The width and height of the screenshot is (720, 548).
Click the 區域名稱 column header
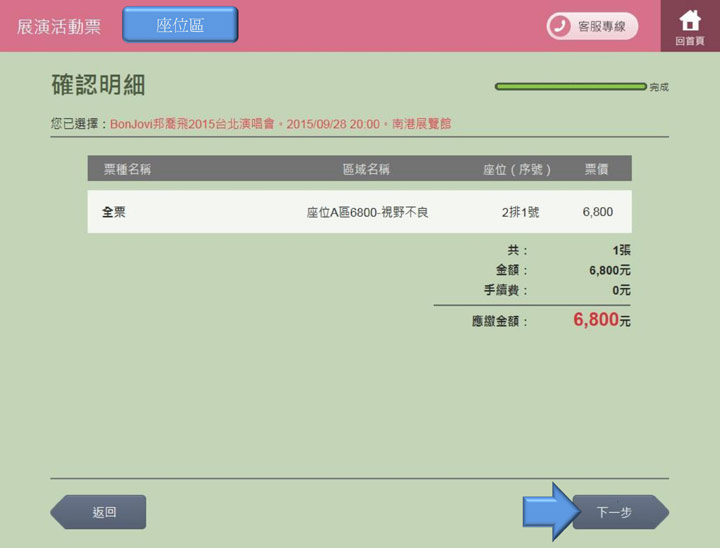click(x=366, y=169)
